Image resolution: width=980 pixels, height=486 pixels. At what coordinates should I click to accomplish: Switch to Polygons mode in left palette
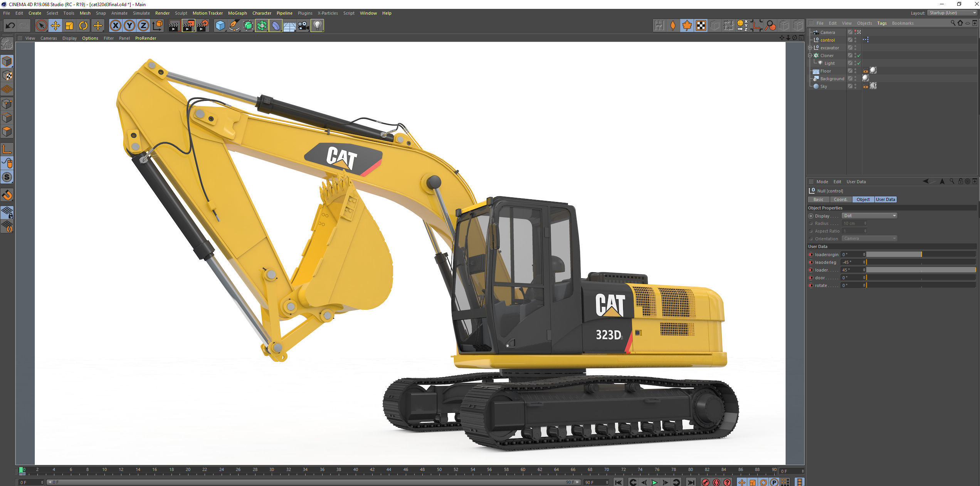point(7,132)
